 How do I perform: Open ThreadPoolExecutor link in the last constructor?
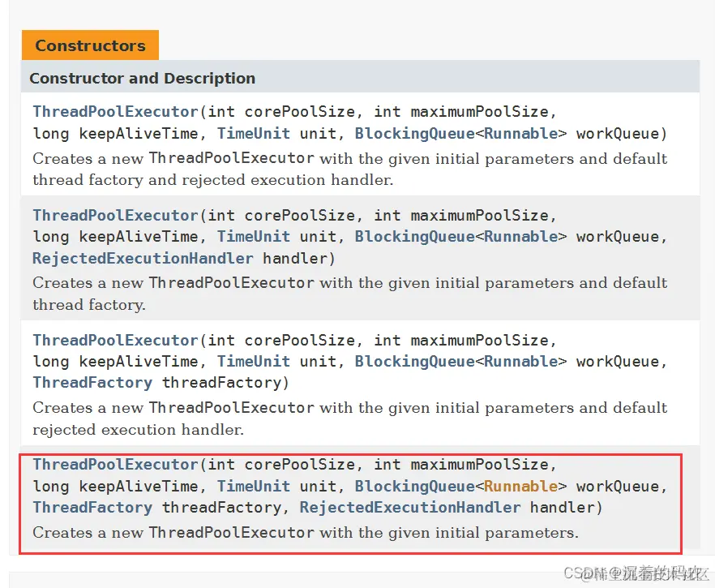click(116, 465)
